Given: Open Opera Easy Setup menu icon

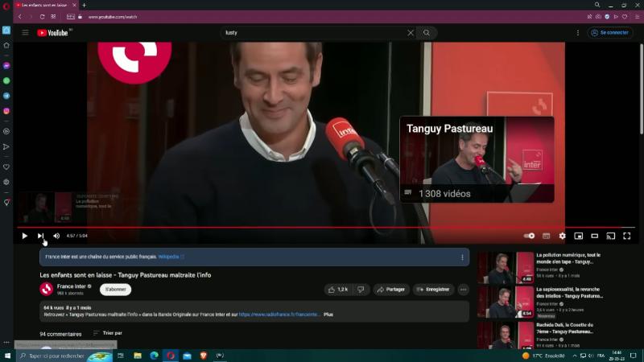Looking at the screenshot, I should [637, 17].
